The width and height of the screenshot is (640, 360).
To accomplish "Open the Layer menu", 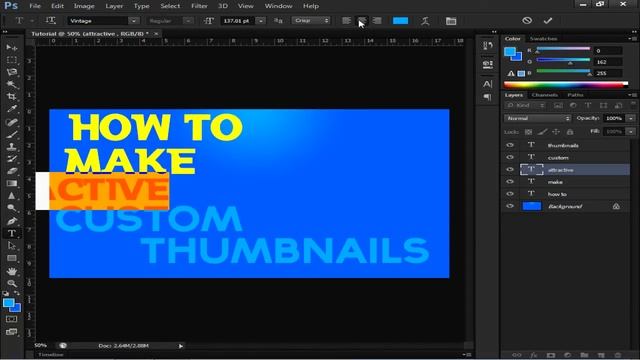I will click(114, 6).
